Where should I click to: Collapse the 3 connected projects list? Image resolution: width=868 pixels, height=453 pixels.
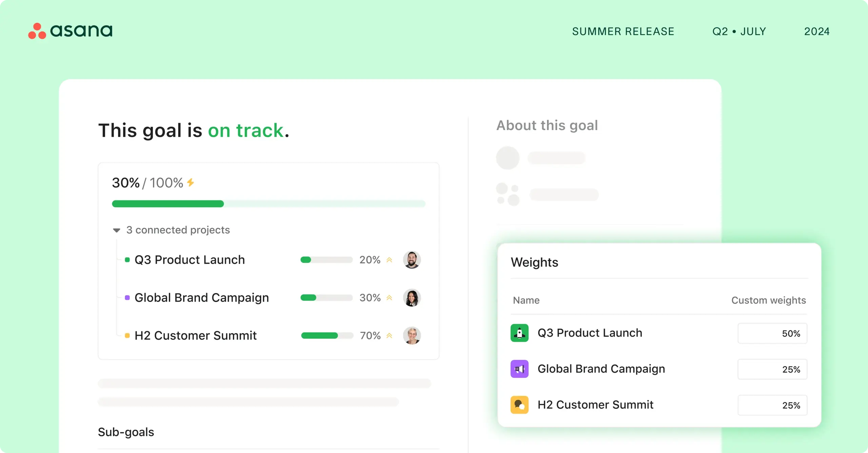tap(116, 230)
